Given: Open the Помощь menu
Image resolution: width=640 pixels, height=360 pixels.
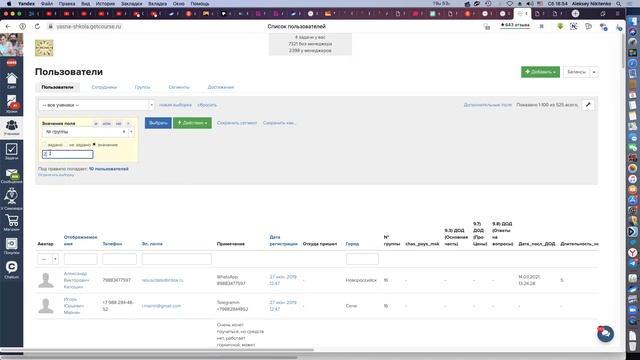Looking at the screenshot, I should (x=200, y=3).
